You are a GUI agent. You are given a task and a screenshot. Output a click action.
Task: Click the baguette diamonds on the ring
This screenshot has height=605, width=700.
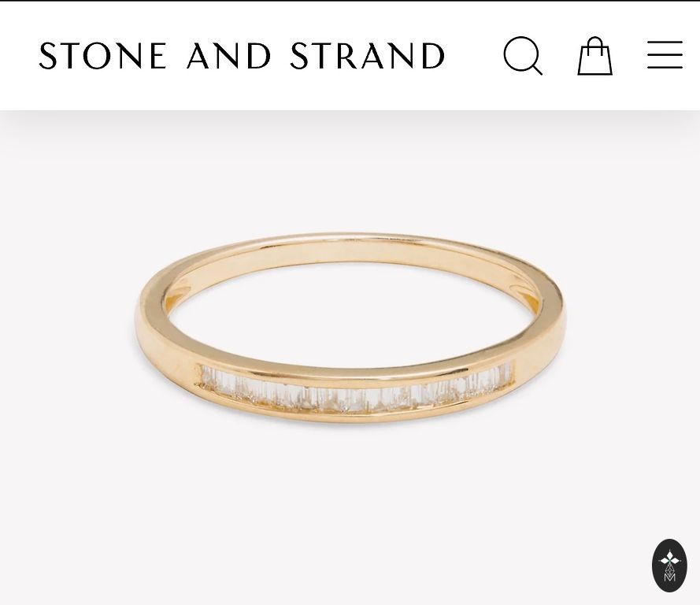356,388
